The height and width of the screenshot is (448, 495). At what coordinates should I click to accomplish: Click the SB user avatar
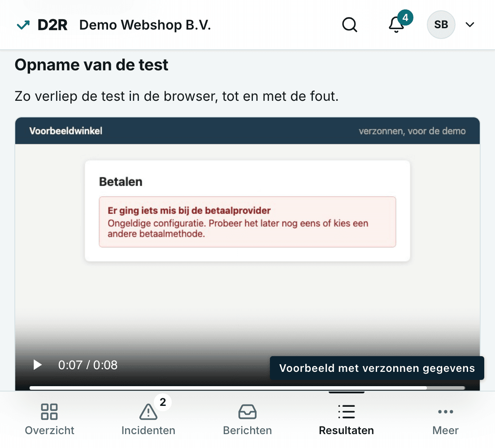tap(441, 25)
